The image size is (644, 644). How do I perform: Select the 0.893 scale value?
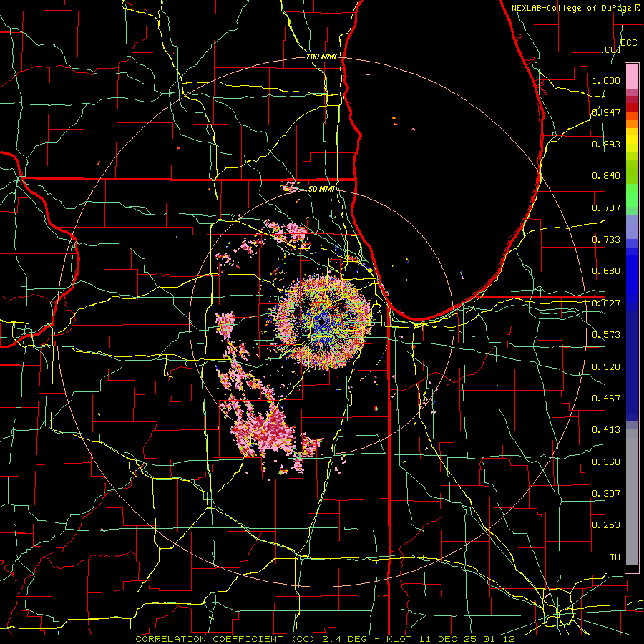(606, 144)
